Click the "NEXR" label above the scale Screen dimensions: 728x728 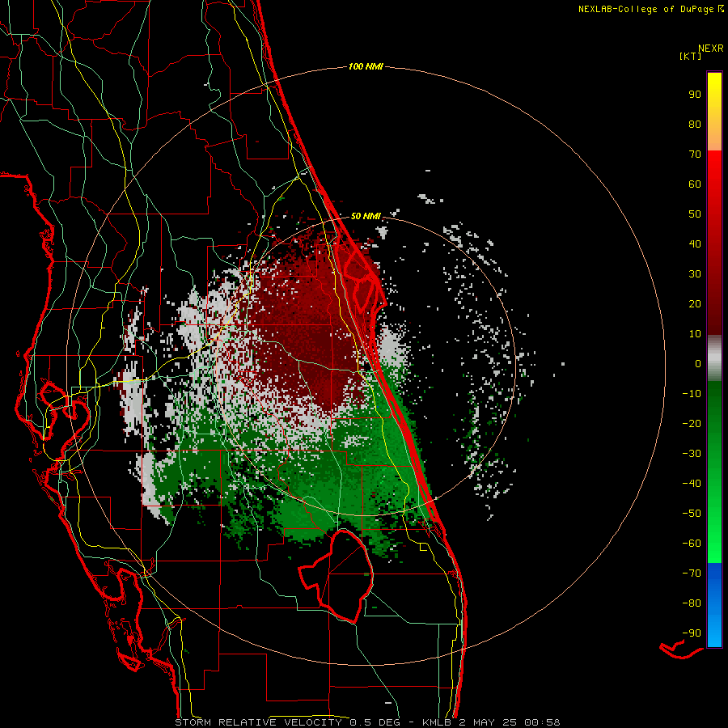(x=710, y=48)
